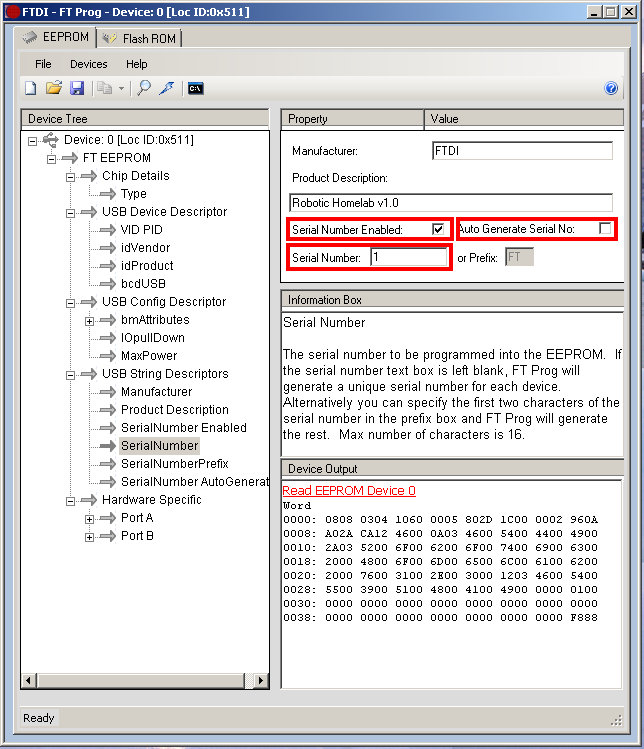Image resolution: width=644 pixels, height=749 pixels.
Task: Click the blue help question mark icon
Action: [612, 88]
